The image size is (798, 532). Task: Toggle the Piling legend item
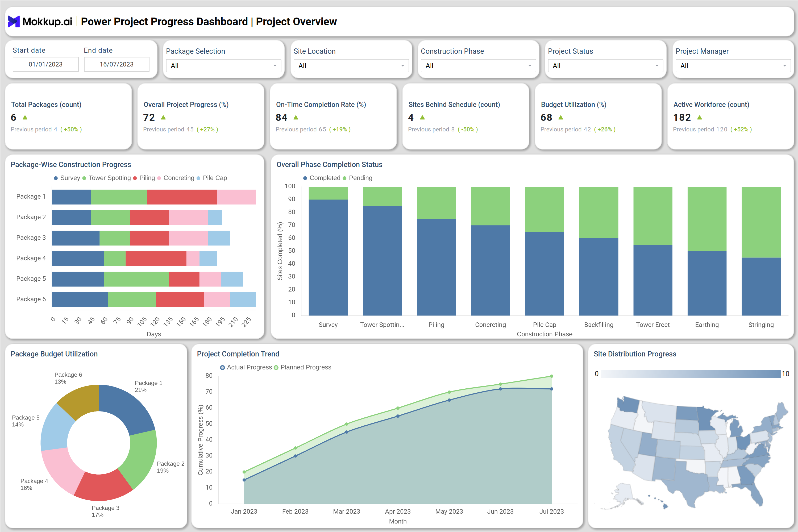pyautogui.click(x=144, y=178)
